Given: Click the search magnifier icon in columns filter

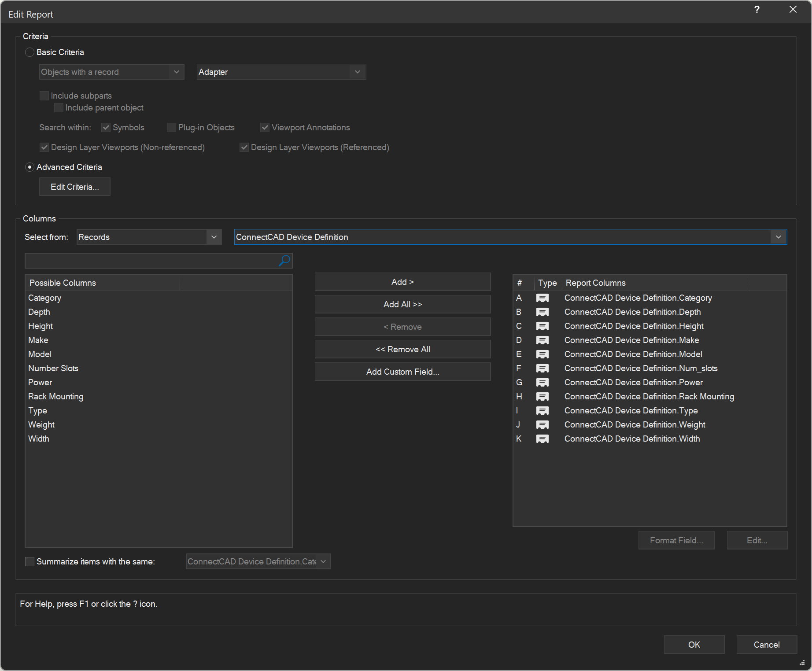Looking at the screenshot, I should point(284,261).
